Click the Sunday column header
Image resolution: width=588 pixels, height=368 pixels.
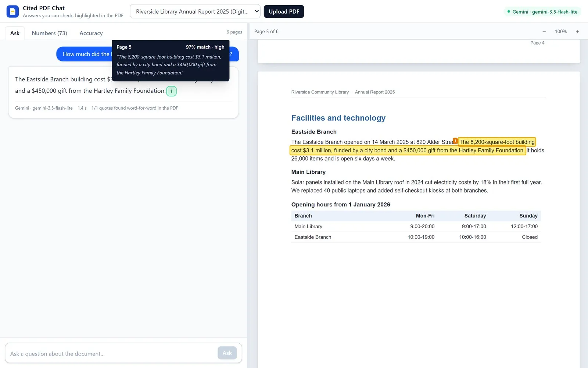(528, 216)
